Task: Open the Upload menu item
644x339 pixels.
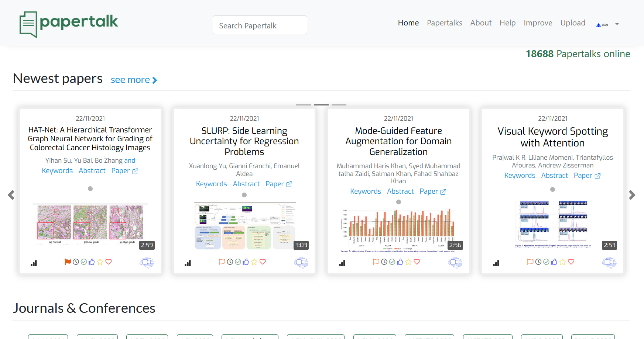Action: 572,23
